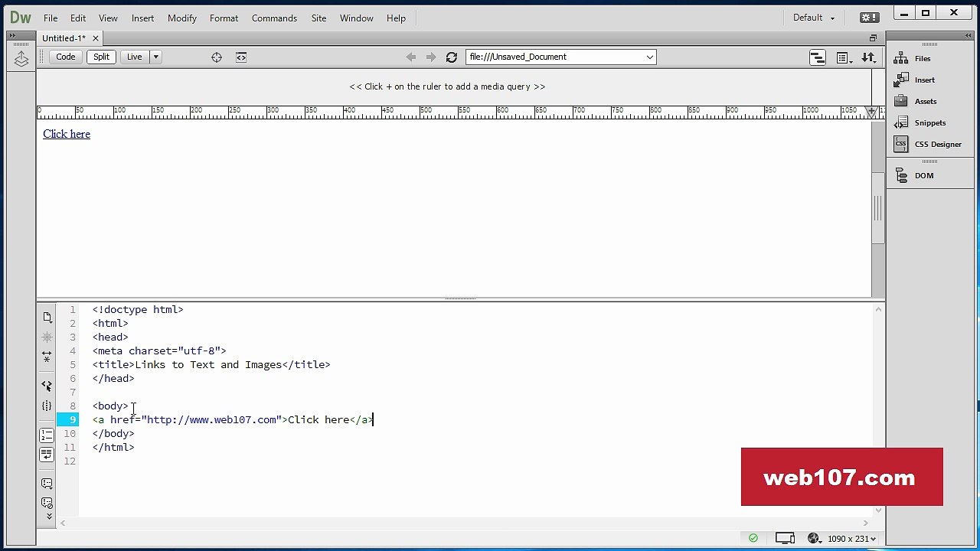Screen dimensions: 980x551
Task: Open the CSS Designer panel icon
Action: point(901,144)
